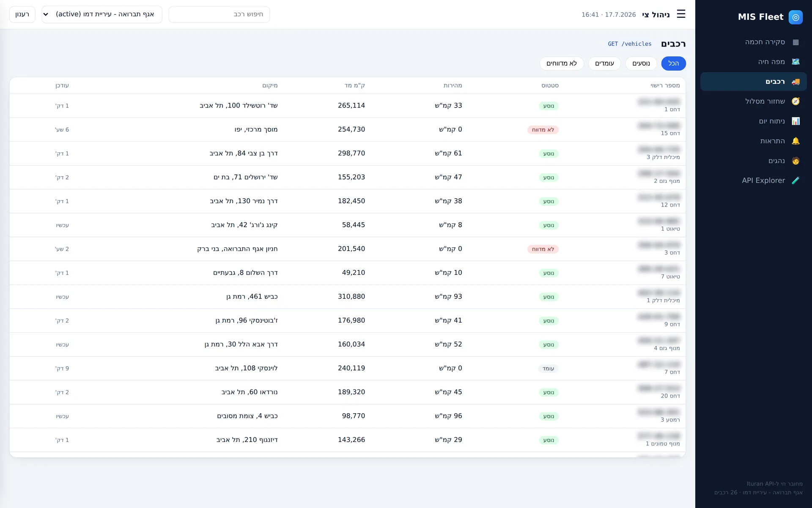Click speed 96 קמ"ש cell
This screenshot has height=508, width=812.
click(449, 416)
